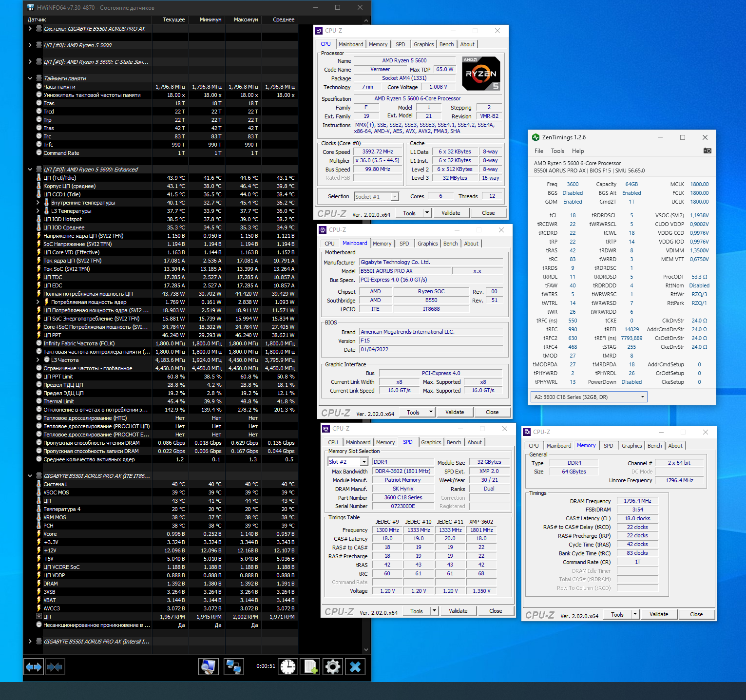Image resolution: width=746 pixels, height=700 pixels.
Task: Click clock icon beside Infinity Fabric Частота (FCLK)
Action: point(39,343)
